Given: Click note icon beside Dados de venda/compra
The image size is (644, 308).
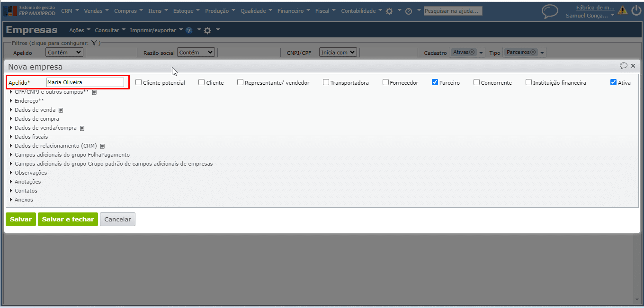Looking at the screenshot, I should point(82,128).
